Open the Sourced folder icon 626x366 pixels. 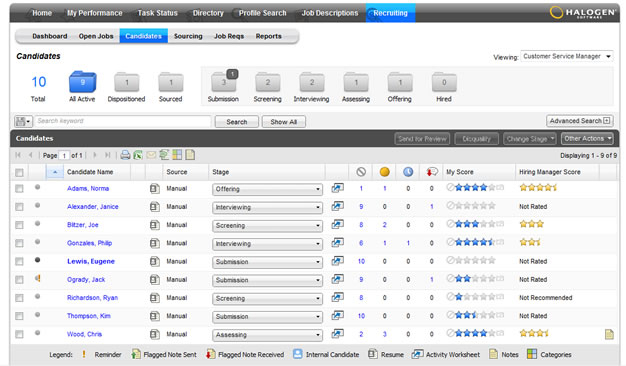[x=171, y=82]
